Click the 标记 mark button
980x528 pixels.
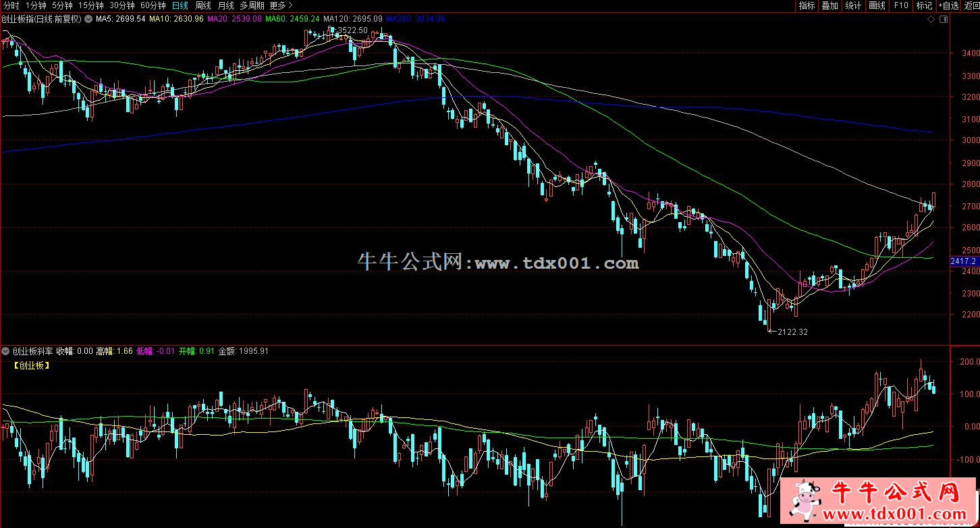click(x=924, y=5)
